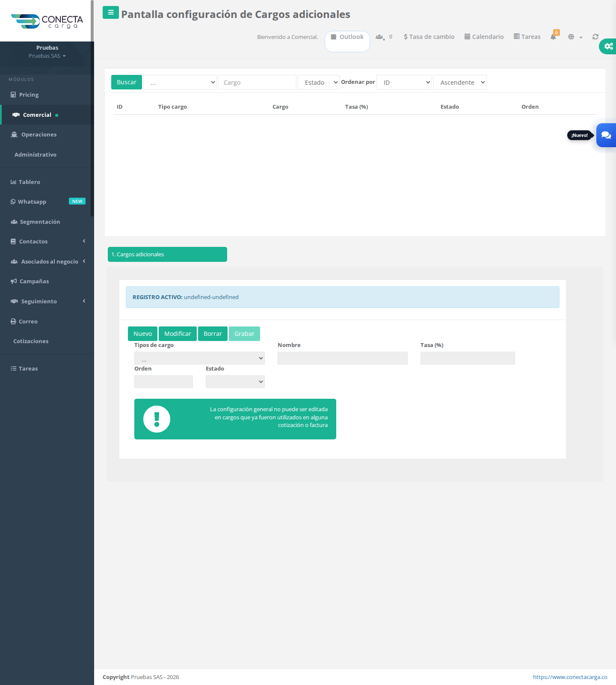
Task: Open the Tipos de cargo dropdown
Action: (199, 358)
